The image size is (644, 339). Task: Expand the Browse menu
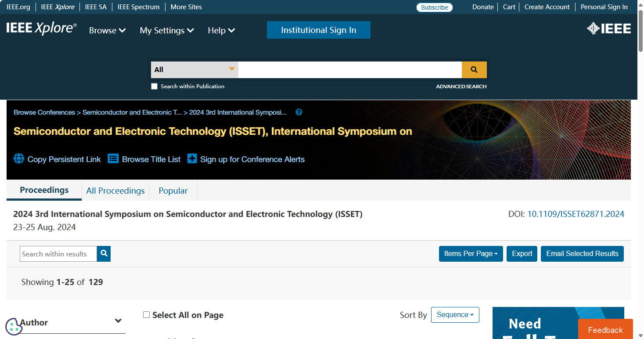(108, 30)
